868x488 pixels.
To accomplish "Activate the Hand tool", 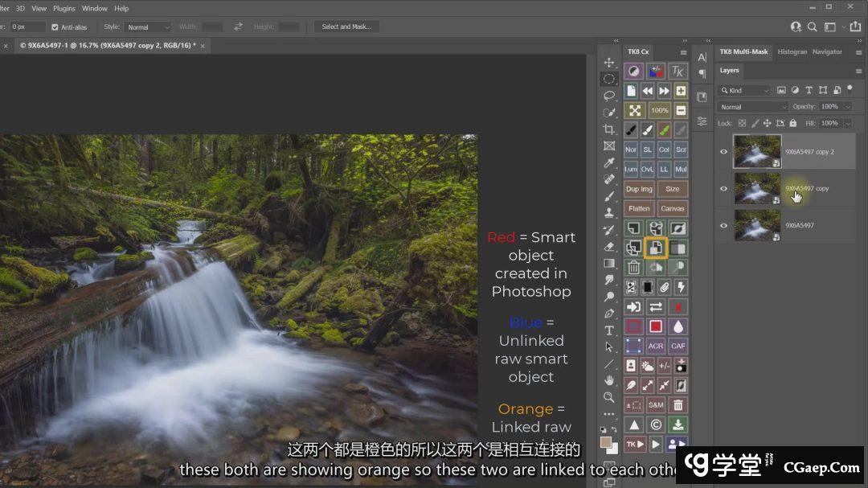I will pos(609,380).
